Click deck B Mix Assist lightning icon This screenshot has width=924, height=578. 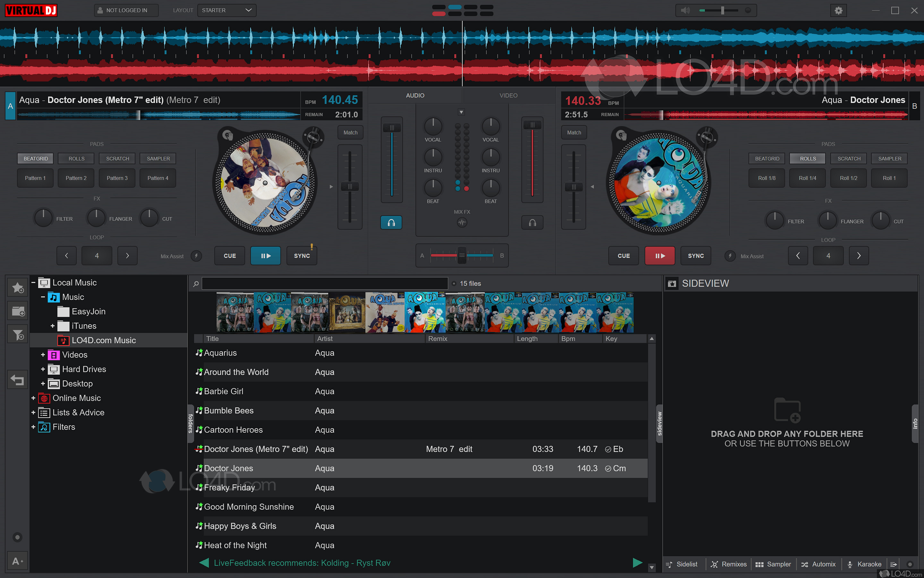coord(730,256)
